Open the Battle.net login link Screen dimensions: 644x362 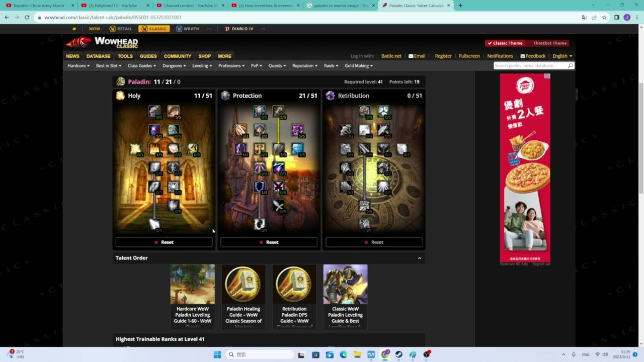pos(391,56)
